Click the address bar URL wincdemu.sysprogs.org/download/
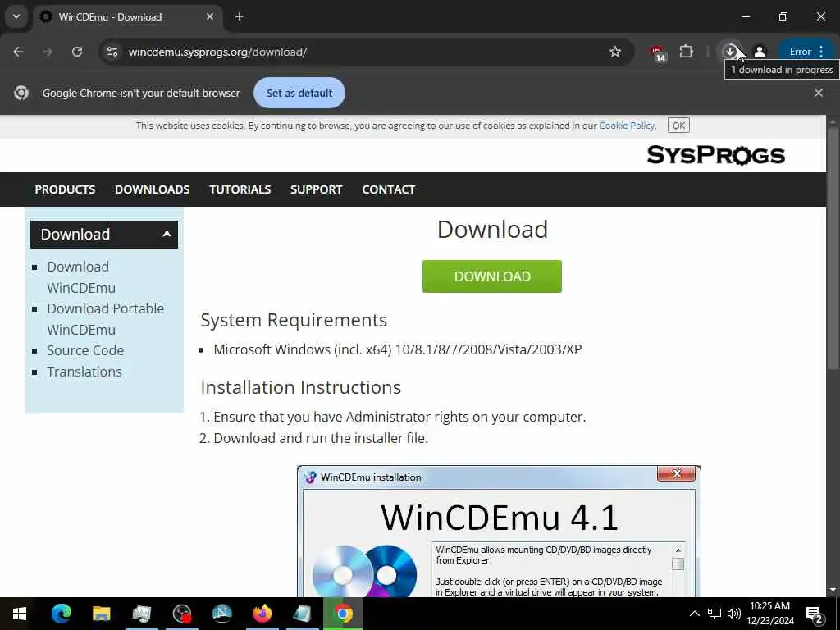Image resolution: width=840 pixels, height=630 pixels. [217, 52]
